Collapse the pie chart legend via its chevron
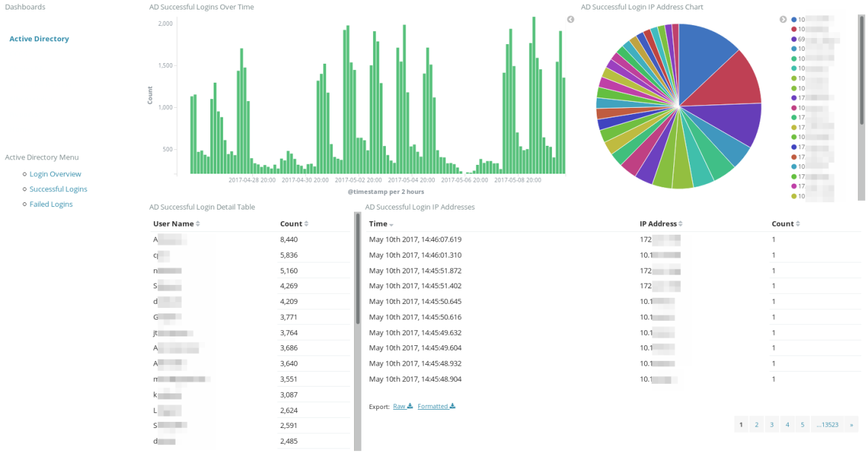This screenshot has height=466, width=868. coord(783,19)
